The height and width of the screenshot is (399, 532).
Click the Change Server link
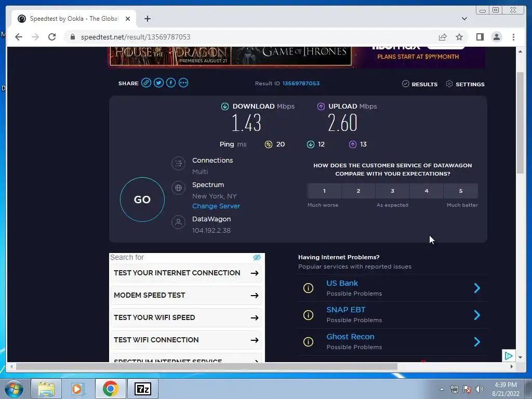point(216,206)
